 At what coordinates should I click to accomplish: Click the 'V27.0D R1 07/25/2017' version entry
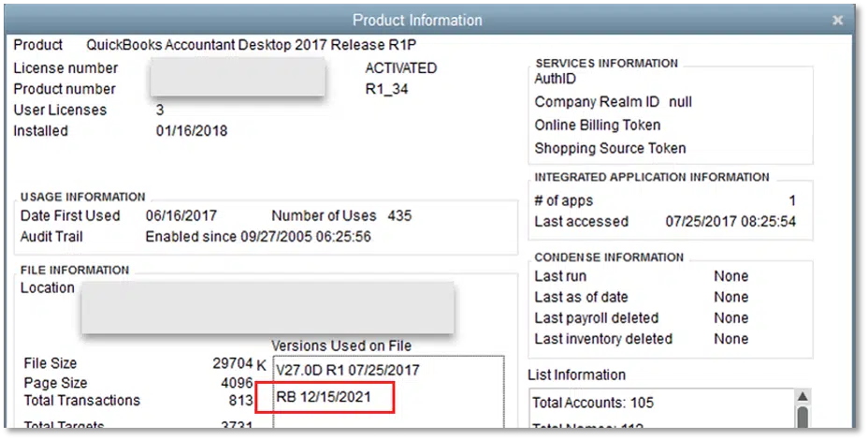348,370
